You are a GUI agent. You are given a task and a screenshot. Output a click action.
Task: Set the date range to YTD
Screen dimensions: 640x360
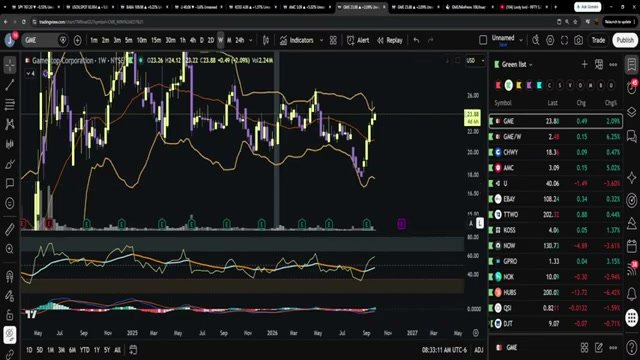click(x=84, y=350)
